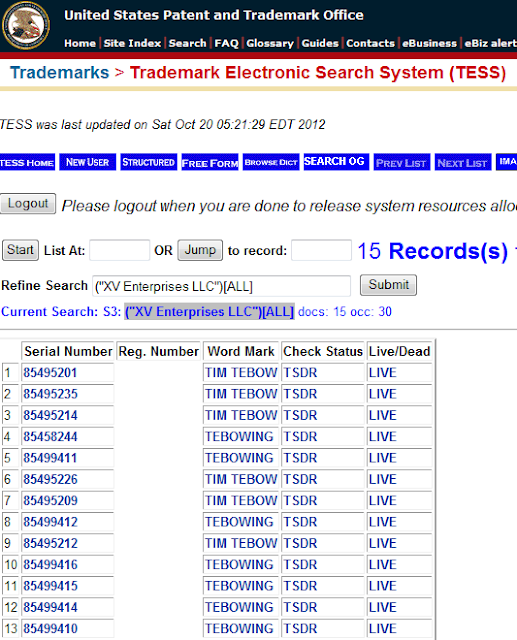This screenshot has width=517, height=640.
Task: Click the Live/Dead column header
Action: pyautogui.click(x=399, y=351)
